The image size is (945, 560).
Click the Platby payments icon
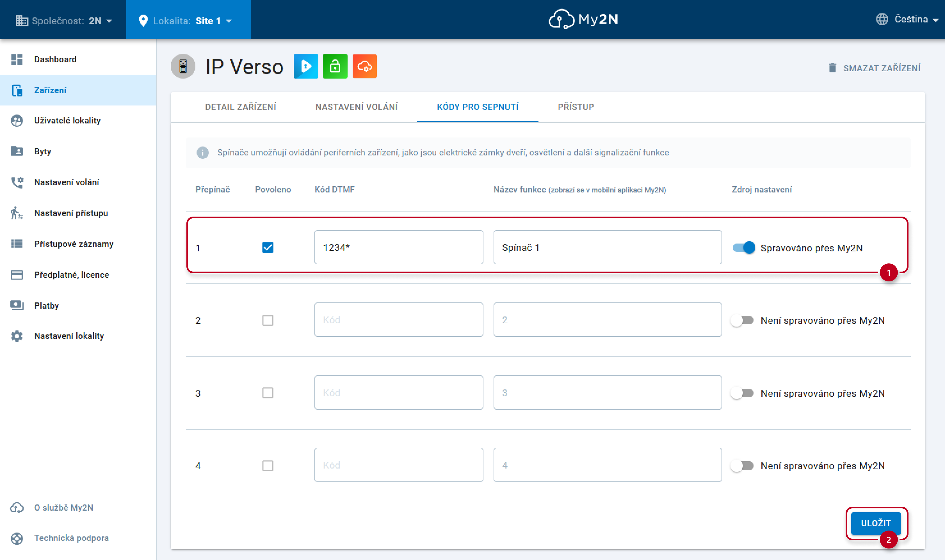pyautogui.click(x=17, y=306)
